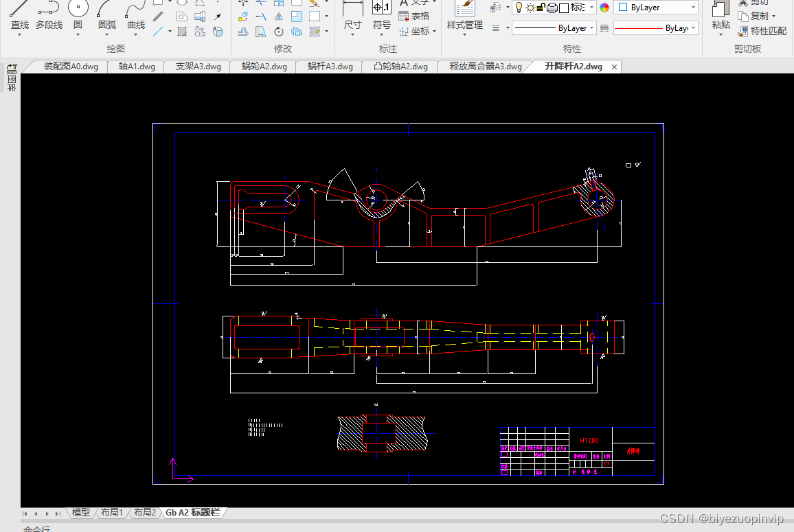Click the 特性匹配 match properties button
Image resolution: width=794 pixels, height=532 pixels.
pos(762,31)
